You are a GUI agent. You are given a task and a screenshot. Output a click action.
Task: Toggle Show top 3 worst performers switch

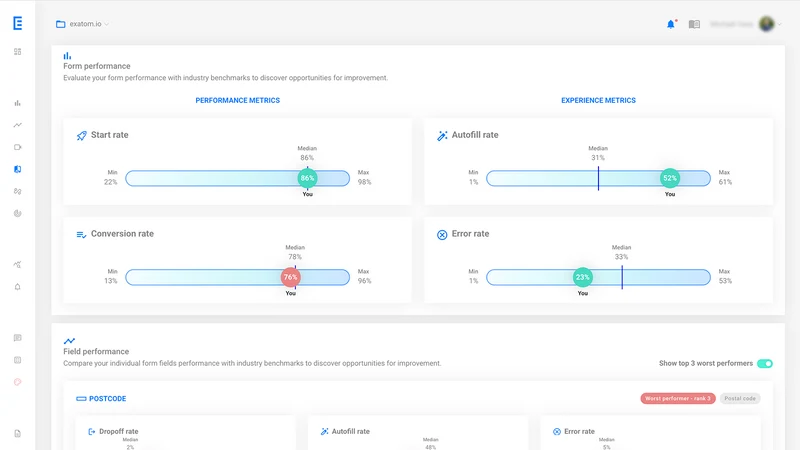point(765,363)
